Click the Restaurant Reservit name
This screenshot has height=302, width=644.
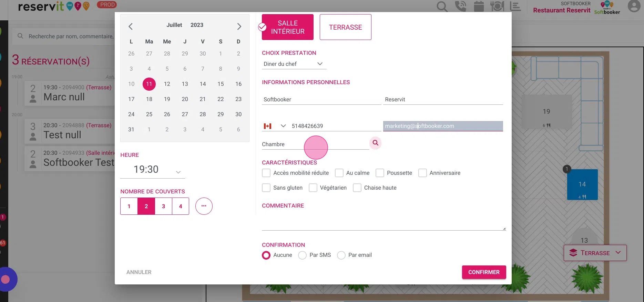tap(562, 10)
